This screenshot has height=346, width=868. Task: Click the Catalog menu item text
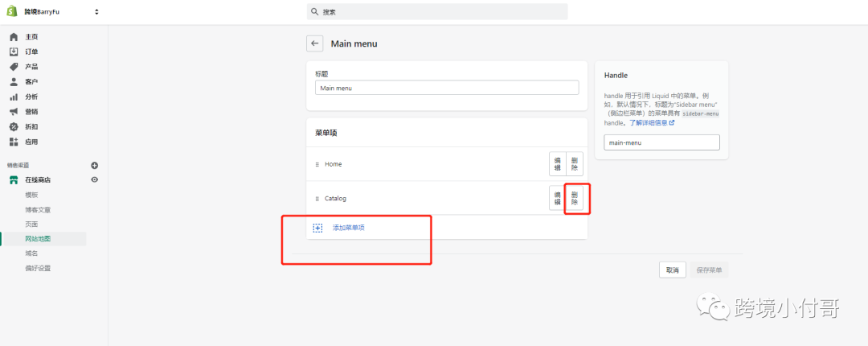pos(335,199)
